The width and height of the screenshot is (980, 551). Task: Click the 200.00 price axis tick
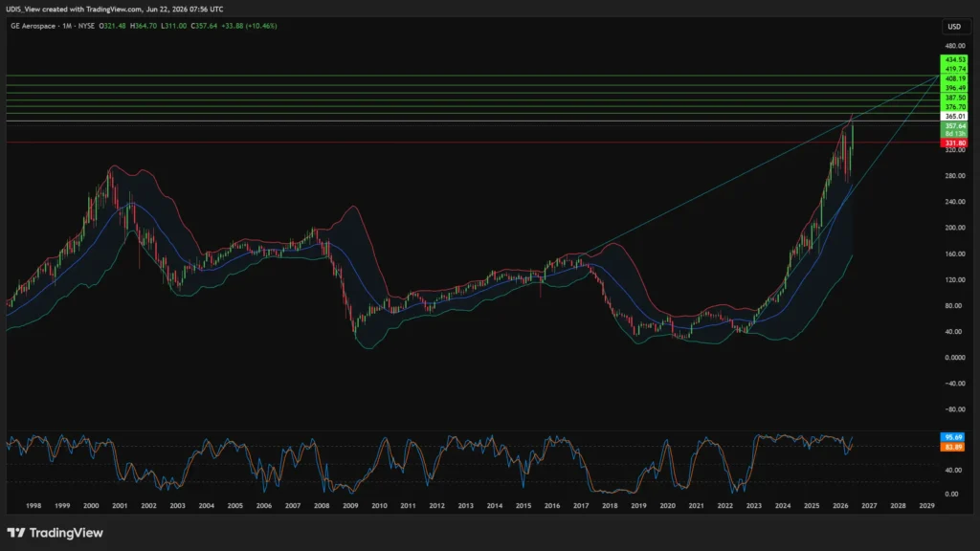pyautogui.click(x=954, y=228)
